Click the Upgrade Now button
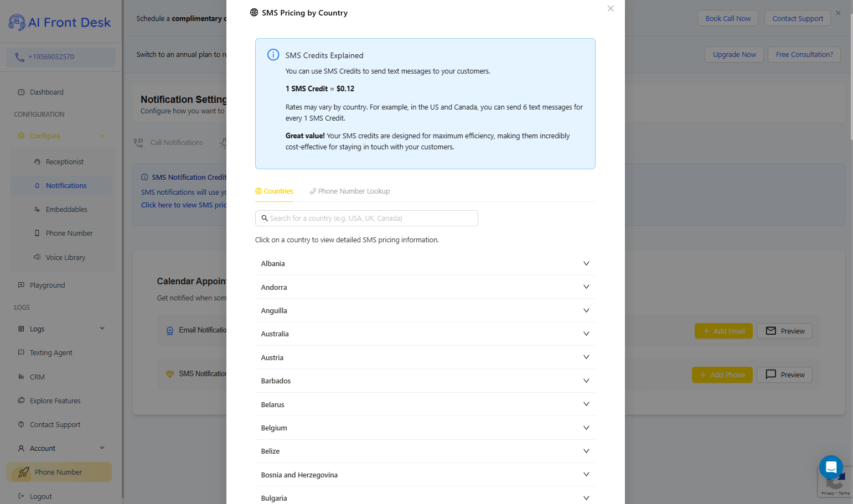853x504 pixels. pos(735,54)
